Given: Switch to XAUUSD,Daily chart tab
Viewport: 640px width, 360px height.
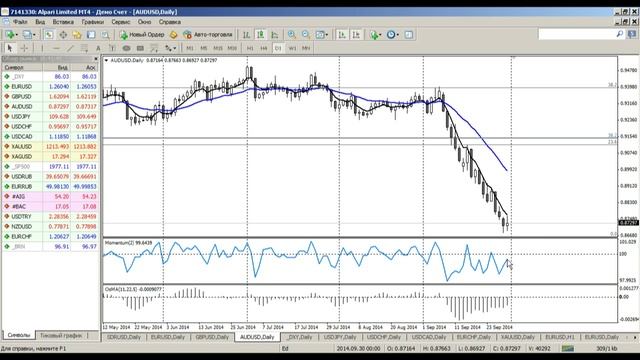Looking at the screenshot, I should point(518,337).
